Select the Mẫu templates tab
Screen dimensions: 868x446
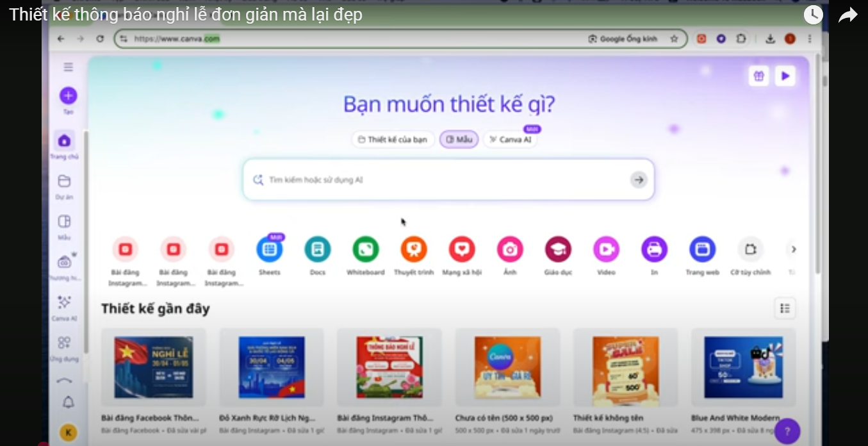click(459, 139)
